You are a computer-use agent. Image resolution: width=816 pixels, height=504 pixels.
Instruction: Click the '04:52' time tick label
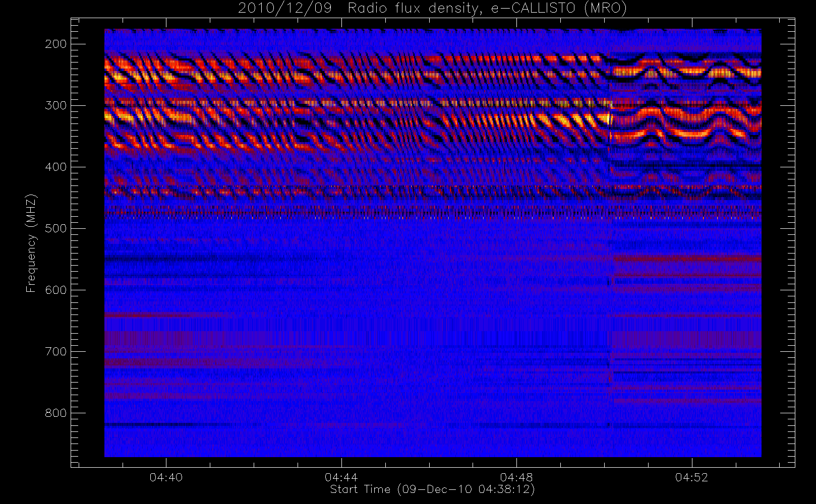[x=692, y=477]
